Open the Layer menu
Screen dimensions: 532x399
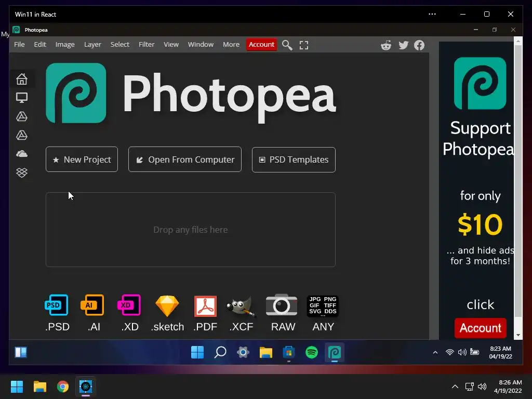pyautogui.click(x=92, y=45)
